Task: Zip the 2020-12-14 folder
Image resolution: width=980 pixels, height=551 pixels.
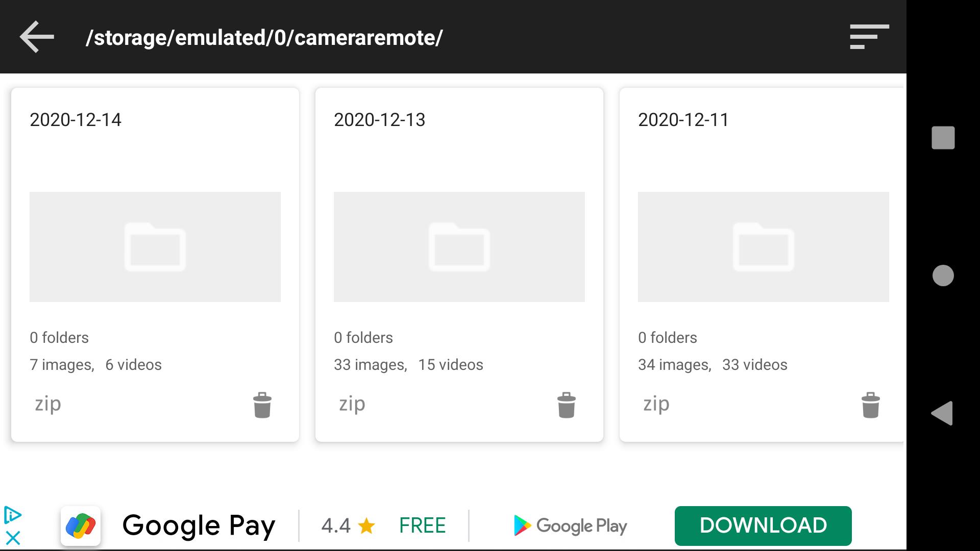Action: click(x=48, y=404)
